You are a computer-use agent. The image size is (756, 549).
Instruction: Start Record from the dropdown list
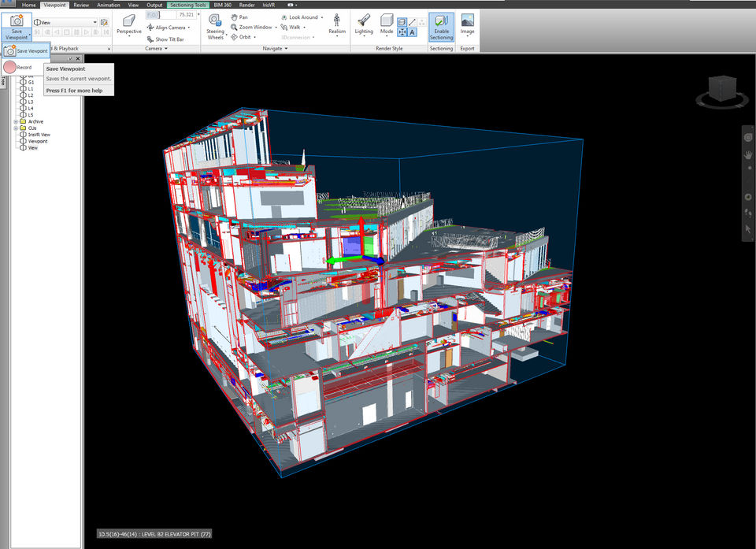pyautogui.click(x=18, y=67)
